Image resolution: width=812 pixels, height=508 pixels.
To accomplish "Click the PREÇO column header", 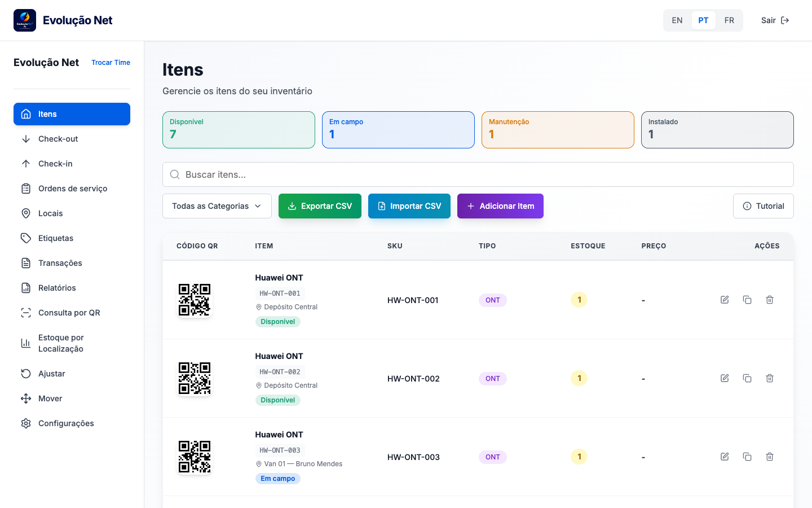I will pos(654,246).
